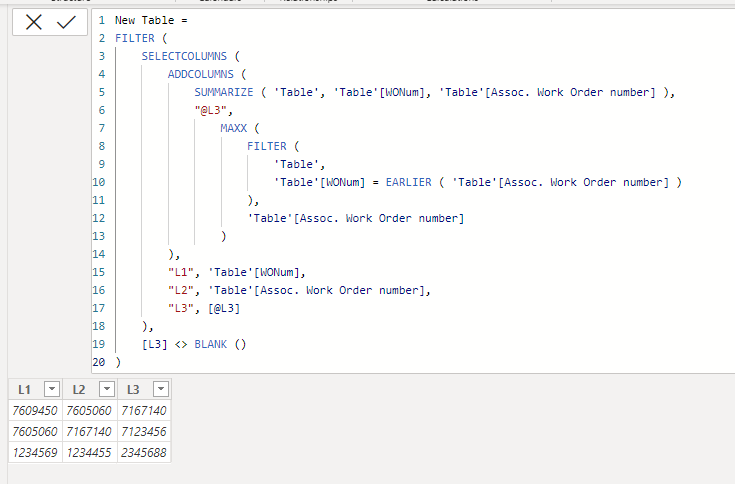Commit the formula with the checkmark icon

pyautogui.click(x=66, y=22)
